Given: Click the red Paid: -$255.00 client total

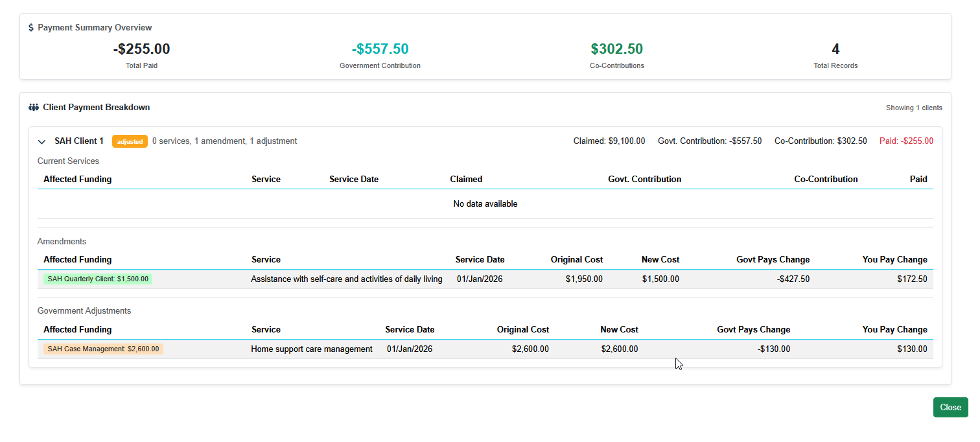Looking at the screenshot, I should pos(906,141).
